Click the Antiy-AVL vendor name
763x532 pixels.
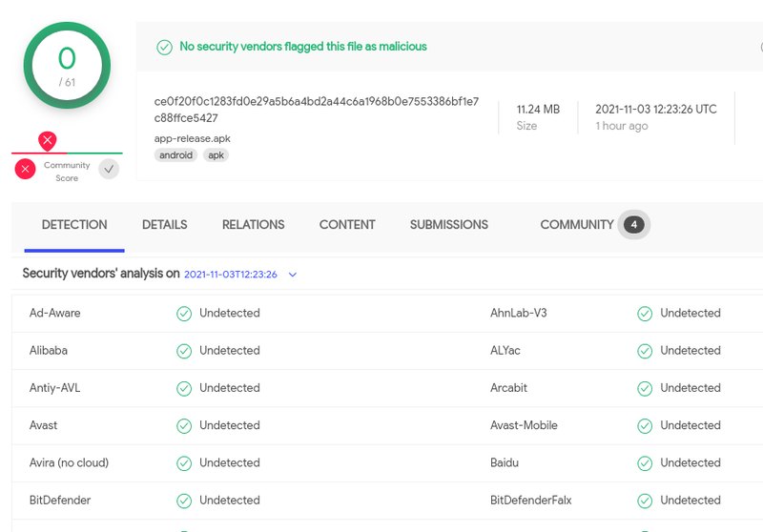pyautogui.click(x=54, y=388)
